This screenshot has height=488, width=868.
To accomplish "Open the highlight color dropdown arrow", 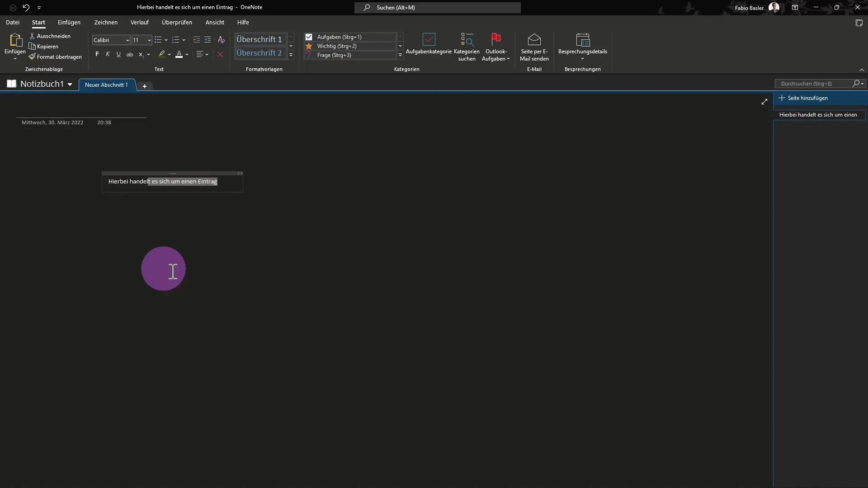I will (x=170, y=55).
